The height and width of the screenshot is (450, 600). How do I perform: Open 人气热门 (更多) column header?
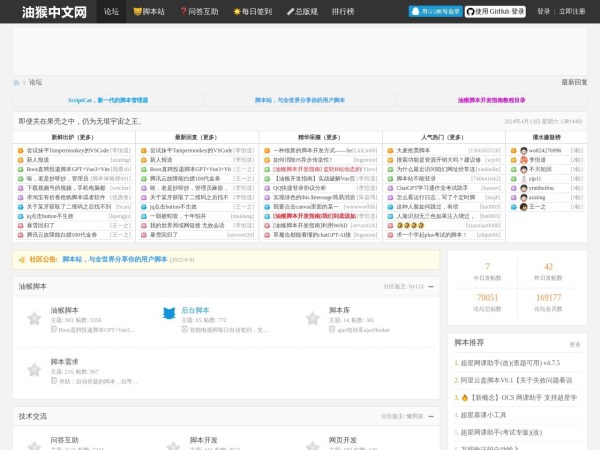tap(442, 137)
